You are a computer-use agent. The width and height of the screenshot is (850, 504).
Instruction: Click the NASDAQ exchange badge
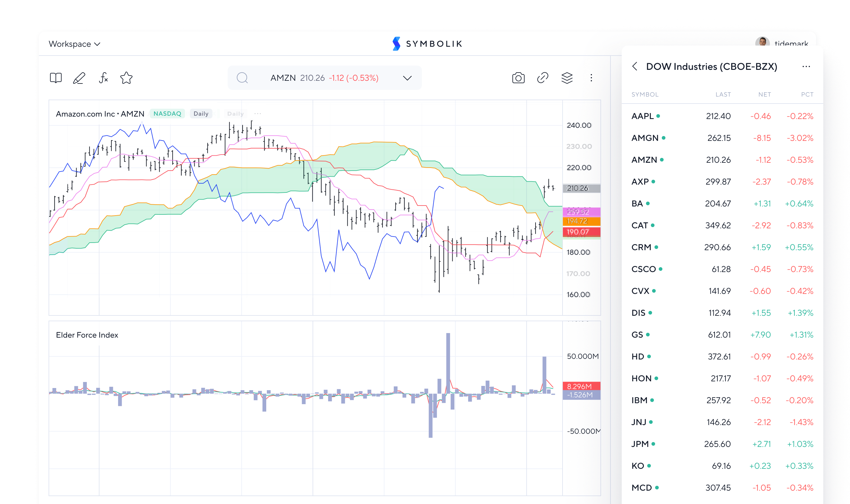[x=167, y=114]
